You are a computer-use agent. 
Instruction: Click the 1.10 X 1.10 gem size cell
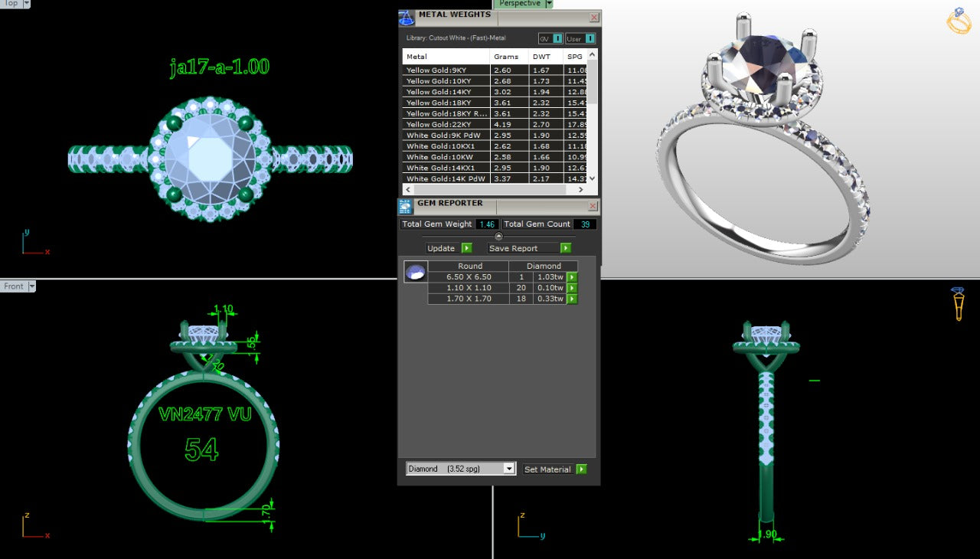point(469,288)
